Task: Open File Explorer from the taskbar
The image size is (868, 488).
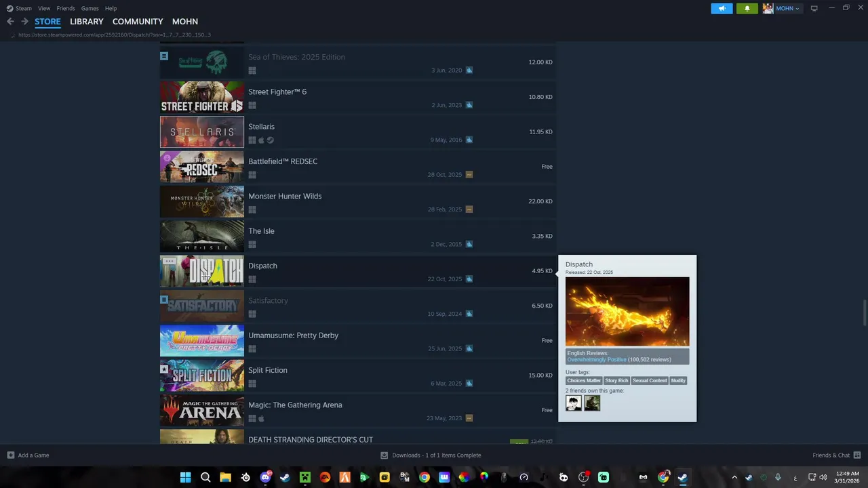Action: click(225, 477)
